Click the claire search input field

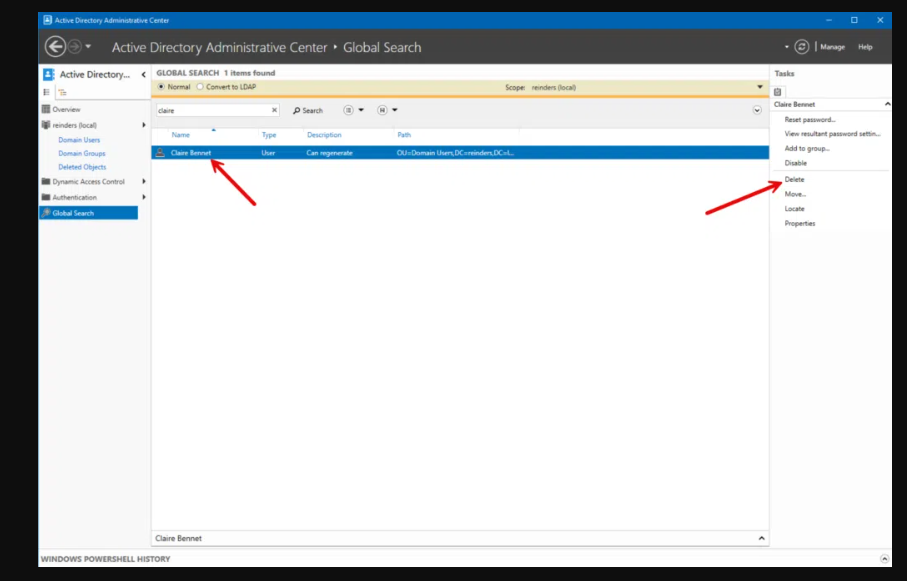click(212, 110)
